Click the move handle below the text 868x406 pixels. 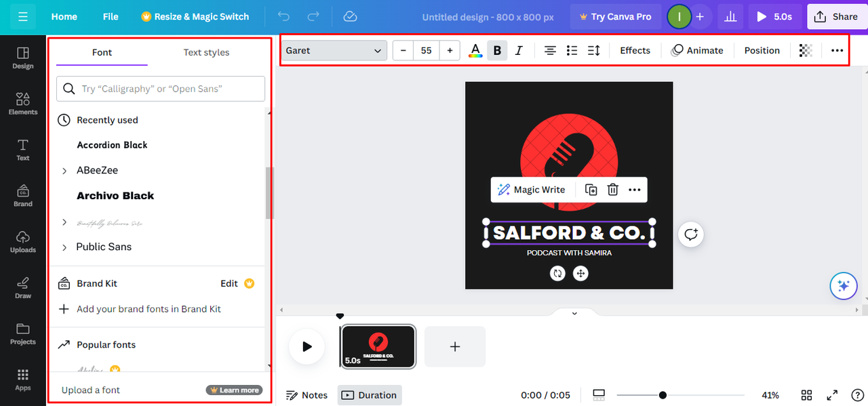(x=580, y=273)
